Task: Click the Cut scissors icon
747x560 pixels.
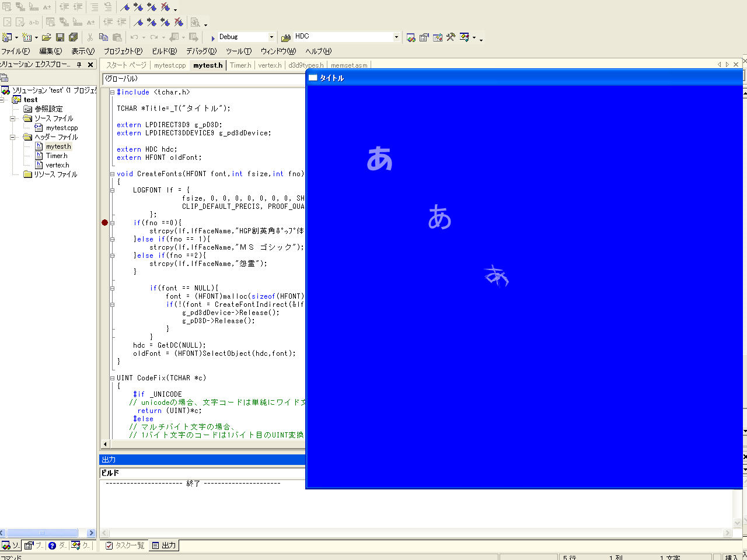Action: (x=90, y=37)
